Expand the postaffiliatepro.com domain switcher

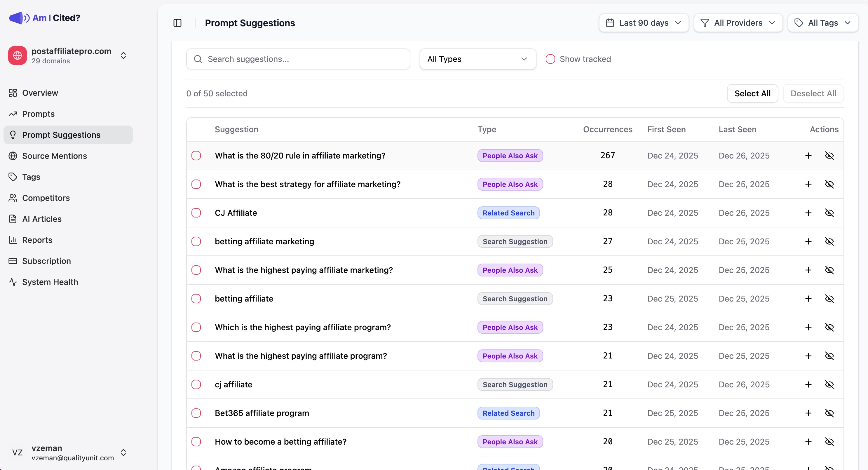coord(123,55)
